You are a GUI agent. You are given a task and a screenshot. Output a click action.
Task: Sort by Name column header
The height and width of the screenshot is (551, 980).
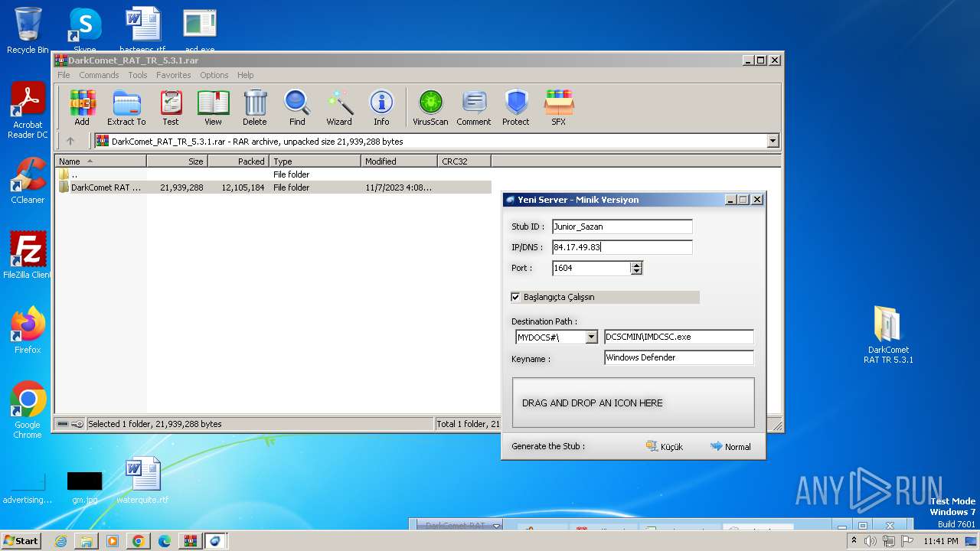tap(100, 161)
